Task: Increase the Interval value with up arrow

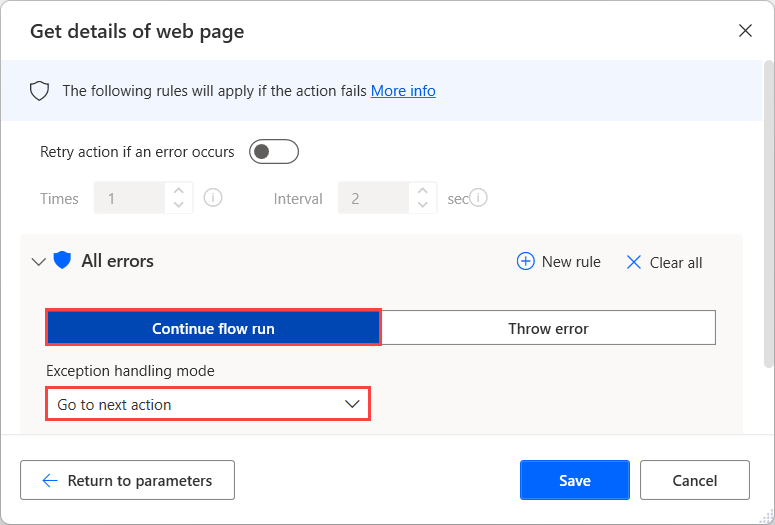Action: tap(423, 191)
